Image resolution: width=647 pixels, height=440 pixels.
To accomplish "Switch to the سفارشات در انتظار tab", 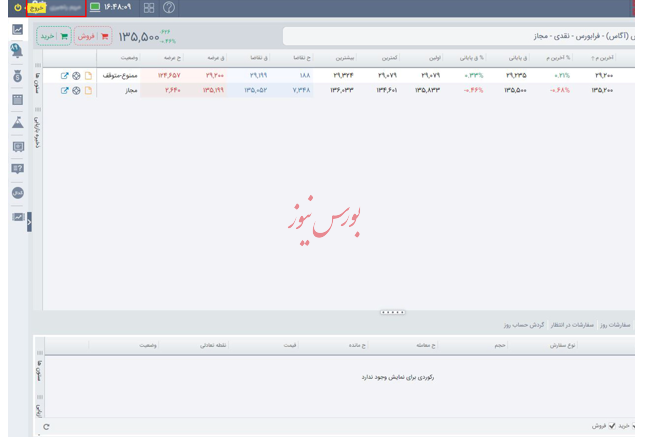I will 572,325.
